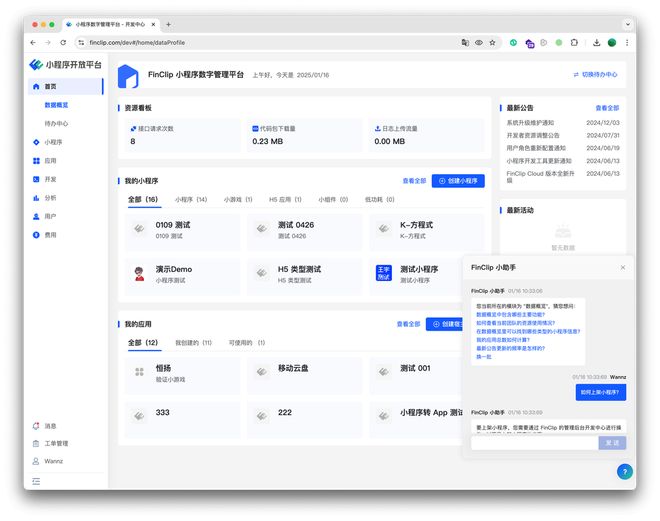Open browser downloads icon
This screenshot has height=521, width=660.
[x=596, y=43]
